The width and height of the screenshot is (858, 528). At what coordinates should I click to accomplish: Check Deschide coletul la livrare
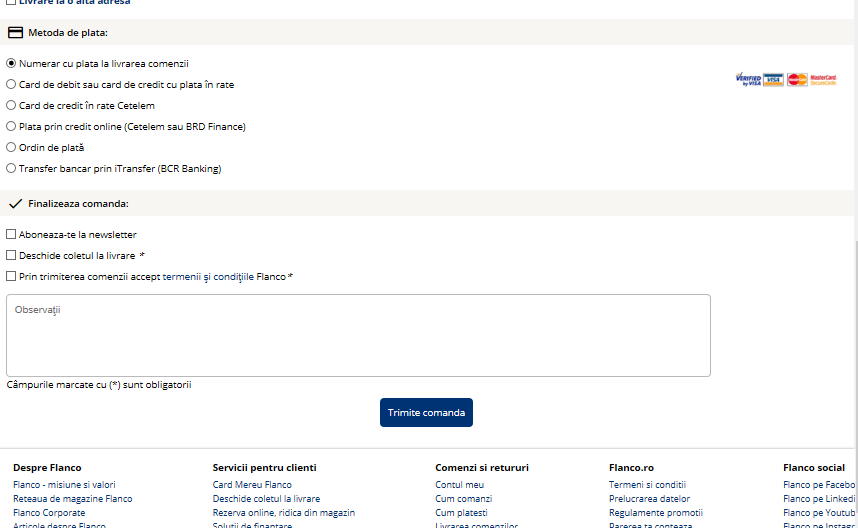(11, 256)
